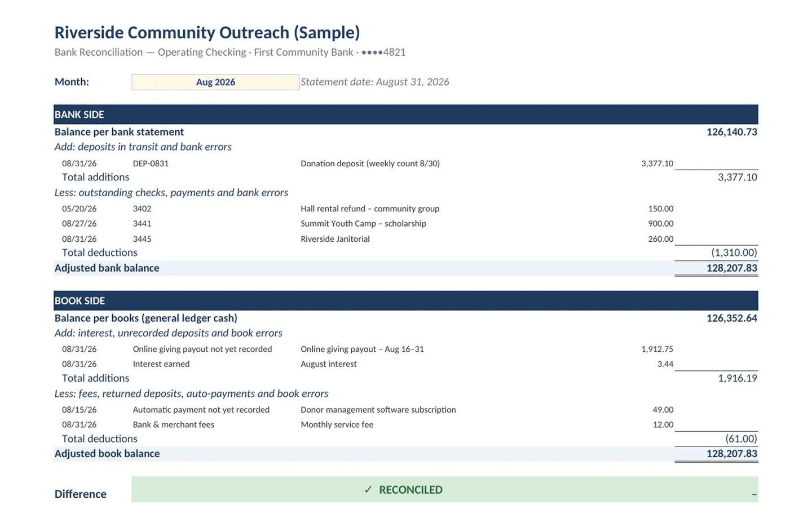
Task: Select the Month input cell Aug 2026
Action: coord(215,82)
